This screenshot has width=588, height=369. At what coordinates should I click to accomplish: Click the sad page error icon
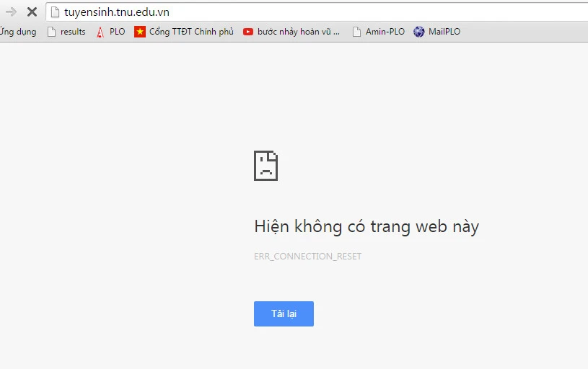coord(266,166)
